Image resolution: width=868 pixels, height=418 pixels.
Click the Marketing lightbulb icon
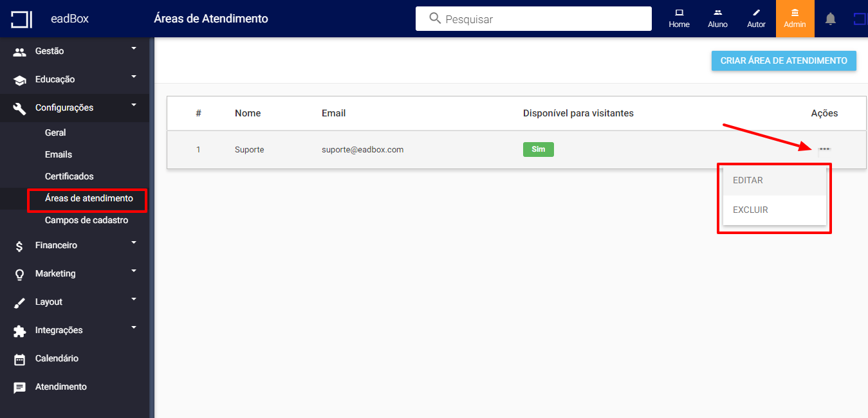[x=20, y=274]
